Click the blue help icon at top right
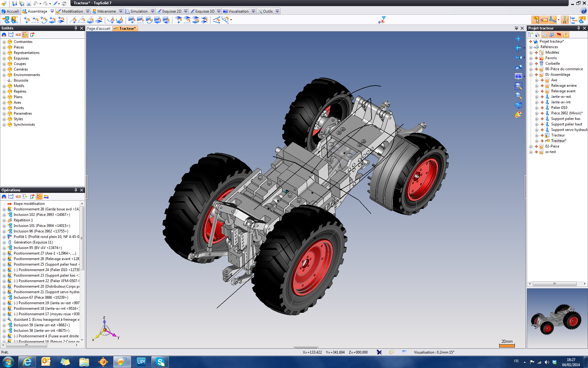This screenshot has height=368, width=588. point(583,11)
